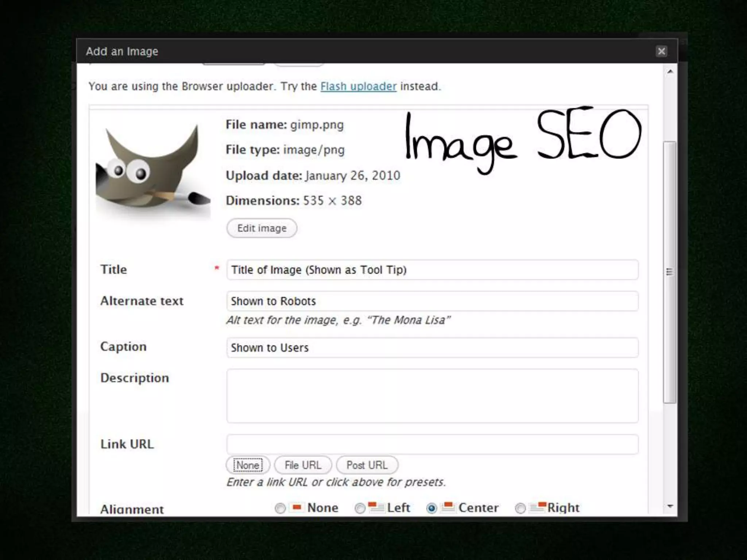The width and height of the screenshot is (747, 560).
Task: Focus the Alternate text field
Action: (x=432, y=301)
